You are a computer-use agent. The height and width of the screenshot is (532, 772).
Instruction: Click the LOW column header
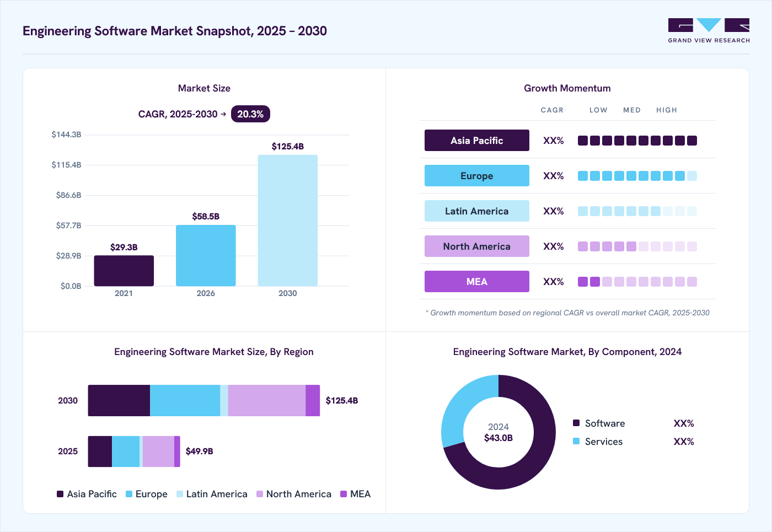click(x=598, y=110)
